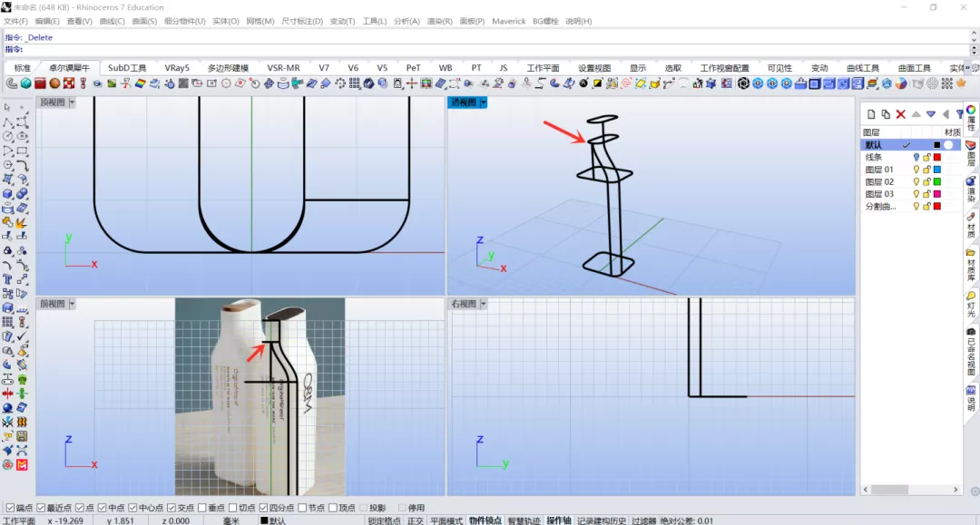Toggle 锁定格点 grid snap in status bar
The width and height of the screenshot is (980, 525).
pos(384,520)
